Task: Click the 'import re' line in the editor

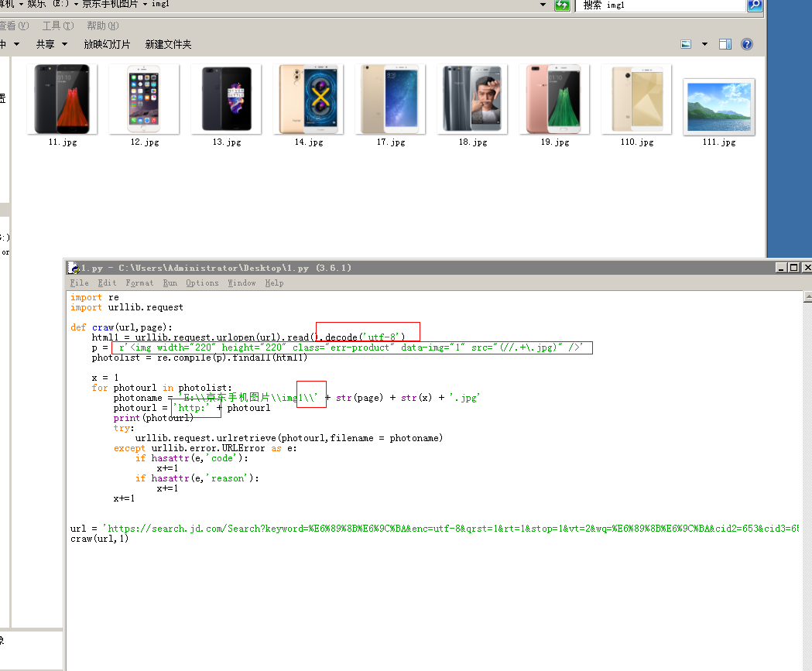Action: pyautogui.click(x=94, y=297)
